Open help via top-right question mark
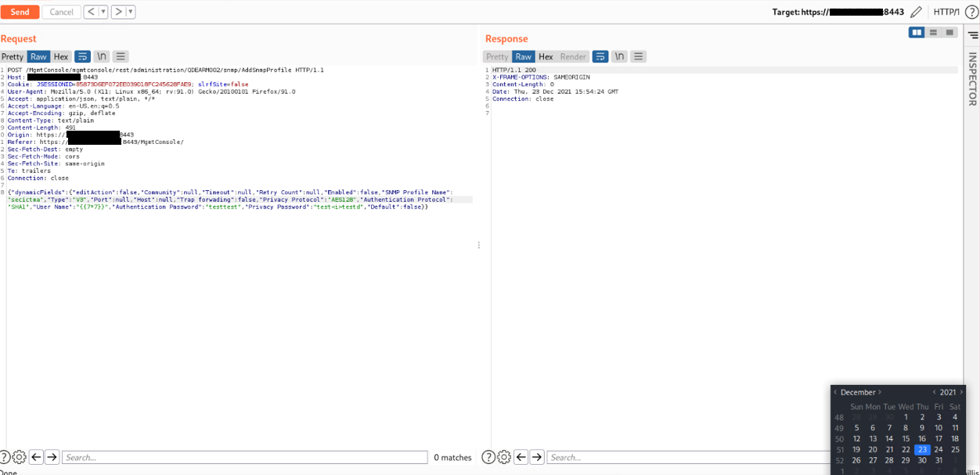980x475 pixels. (971, 12)
